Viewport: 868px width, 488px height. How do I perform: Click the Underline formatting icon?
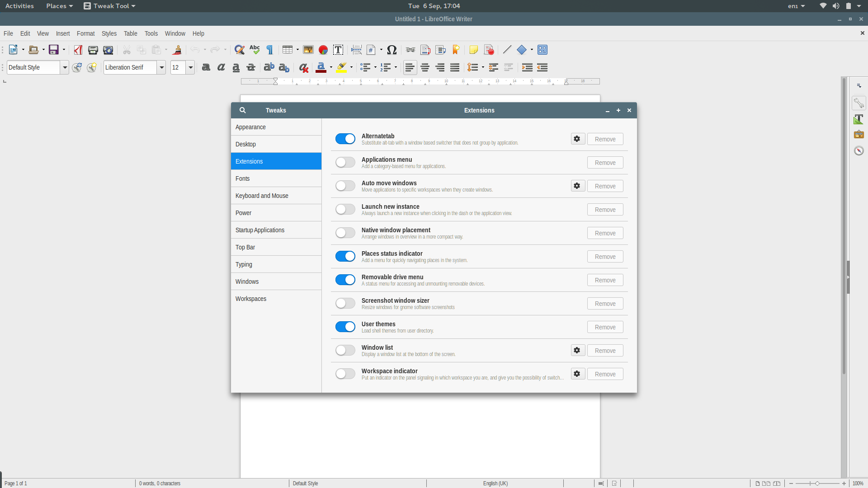coord(236,67)
